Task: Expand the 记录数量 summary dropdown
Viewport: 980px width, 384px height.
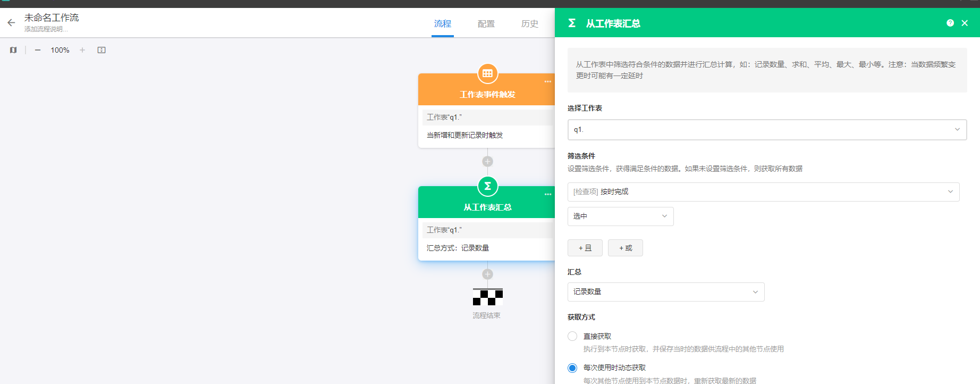Action: coord(665,292)
